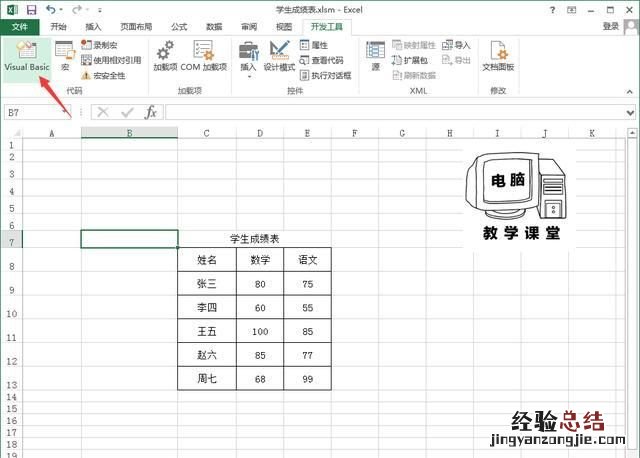Viewport: 640px width, 458px height.
Task: Open the Visual Basic editor
Action: (x=26, y=56)
